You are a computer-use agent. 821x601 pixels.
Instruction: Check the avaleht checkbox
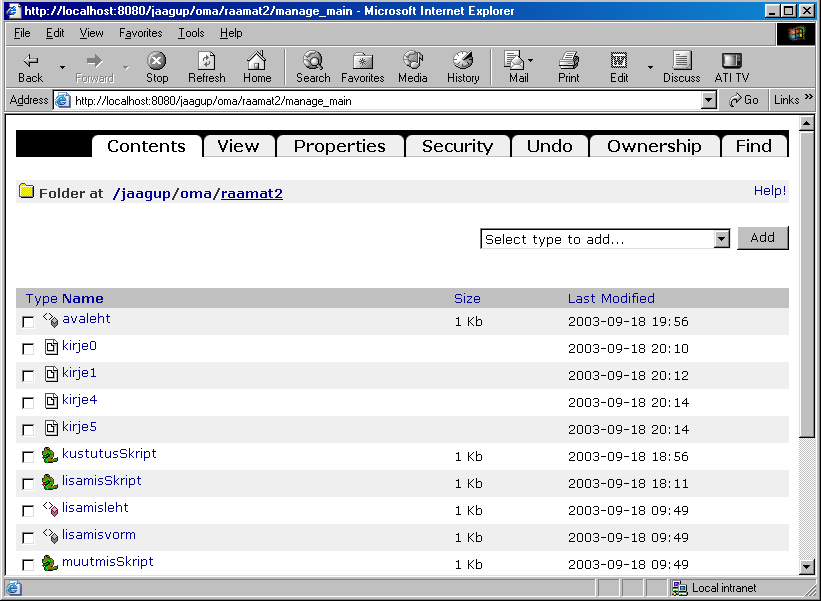28,322
